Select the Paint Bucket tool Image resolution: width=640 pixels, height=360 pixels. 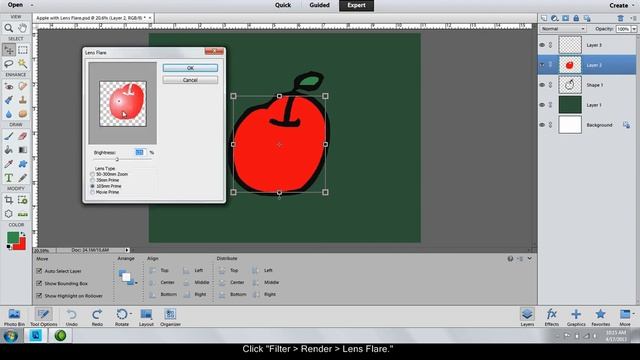9,150
